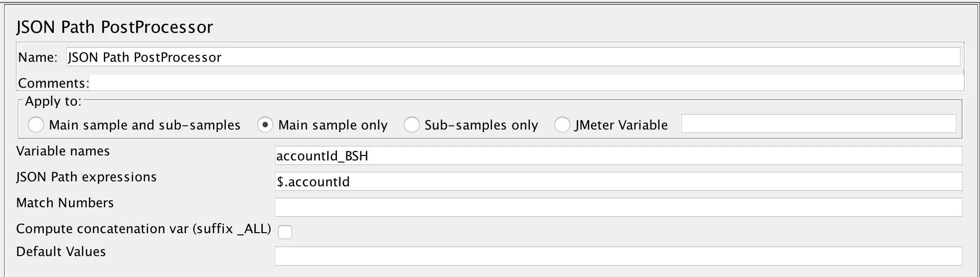The image size is (980, 277).
Task: Click the Comments: label
Action: pos(53,83)
